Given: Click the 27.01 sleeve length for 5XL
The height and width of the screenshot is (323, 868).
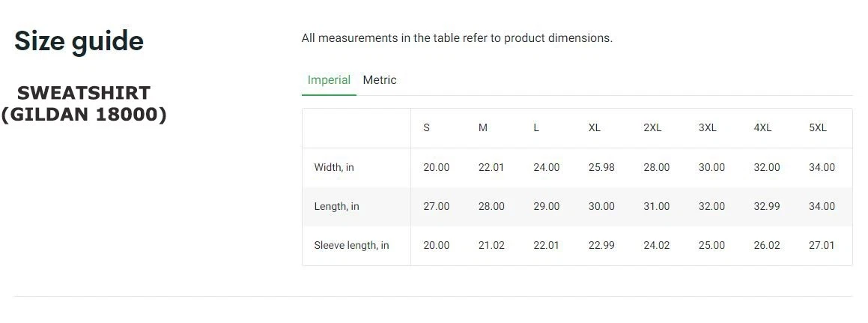Looking at the screenshot, I should click(x=822, y=246).
